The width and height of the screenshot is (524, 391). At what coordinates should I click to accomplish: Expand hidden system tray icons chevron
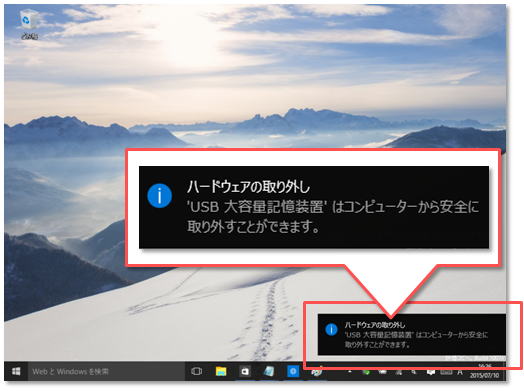[350, 372]
